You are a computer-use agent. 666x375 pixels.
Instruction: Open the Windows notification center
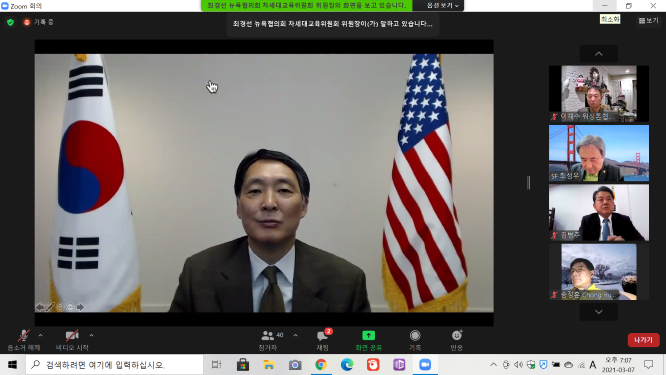648,364
